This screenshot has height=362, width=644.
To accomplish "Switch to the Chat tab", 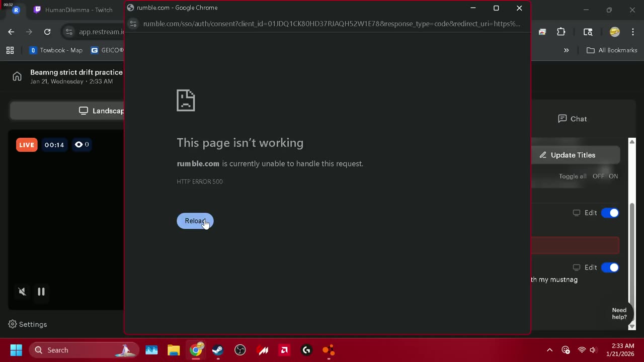I will (573, 119).
